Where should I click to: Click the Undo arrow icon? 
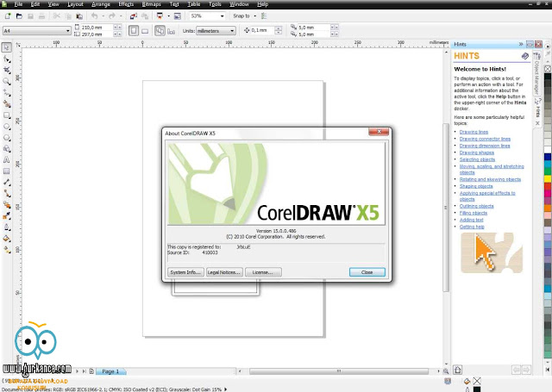[x=94, y=16]
